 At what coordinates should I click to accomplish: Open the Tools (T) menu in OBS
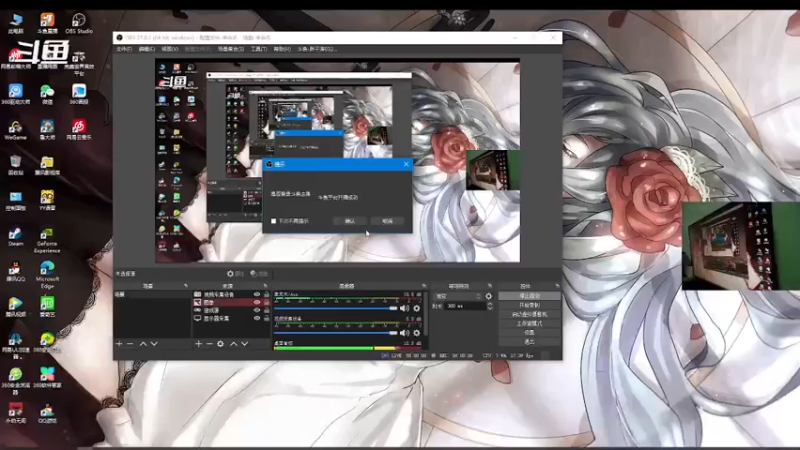[x=259, y=49]
